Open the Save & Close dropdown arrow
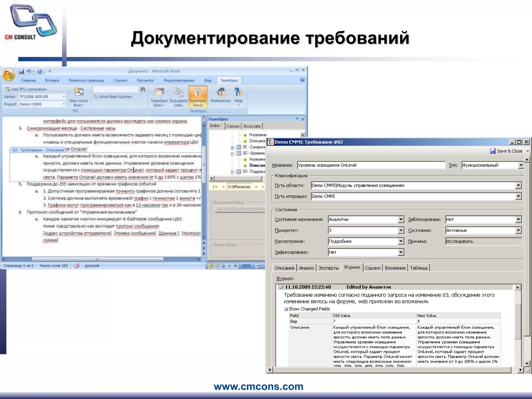532x399 pixels. tap(528, 151)
